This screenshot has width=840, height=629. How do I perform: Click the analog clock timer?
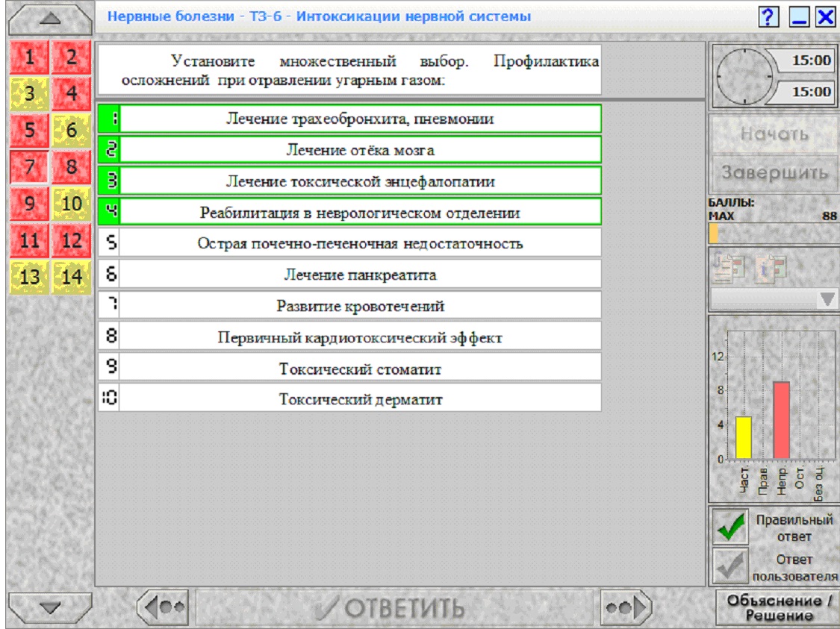(x=744, y=76)
